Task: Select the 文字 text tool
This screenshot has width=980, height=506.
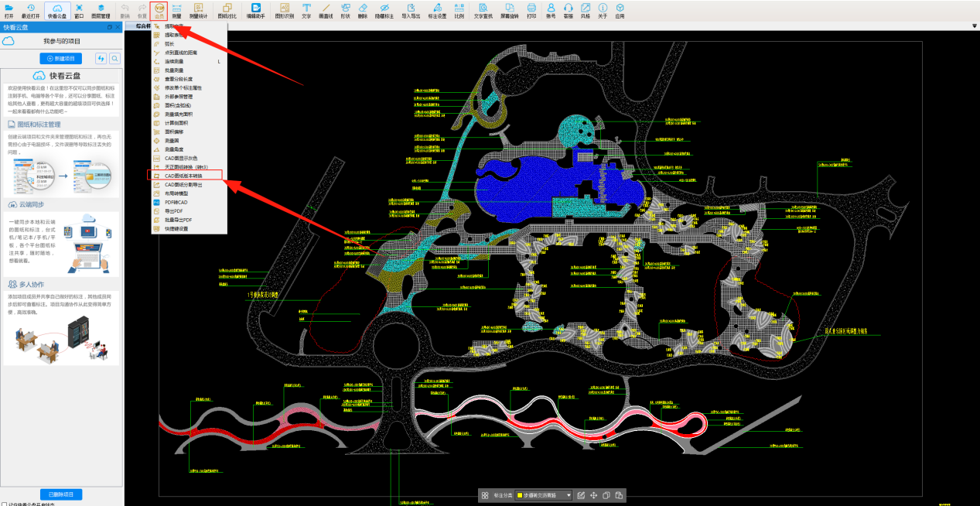Action: (306, 10)
